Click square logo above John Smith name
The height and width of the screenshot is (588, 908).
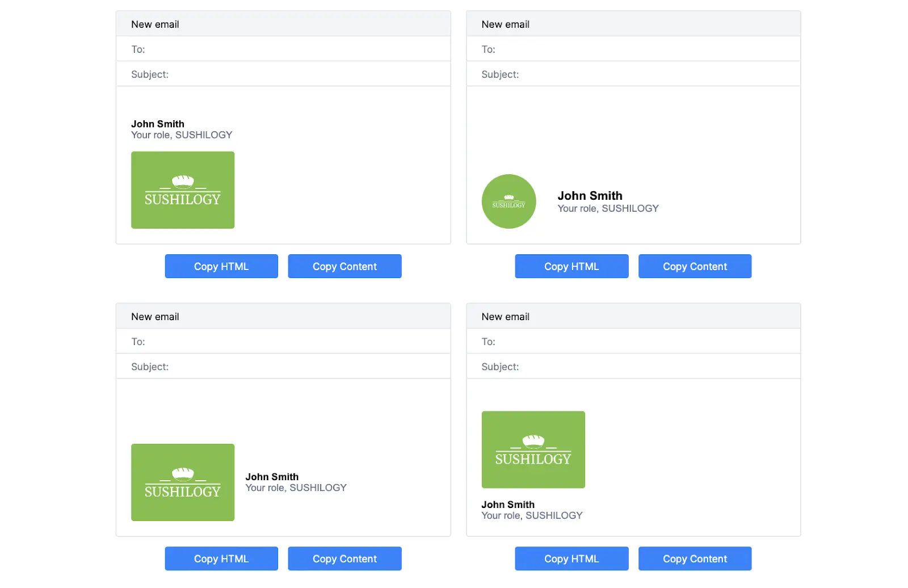[533, 450]
